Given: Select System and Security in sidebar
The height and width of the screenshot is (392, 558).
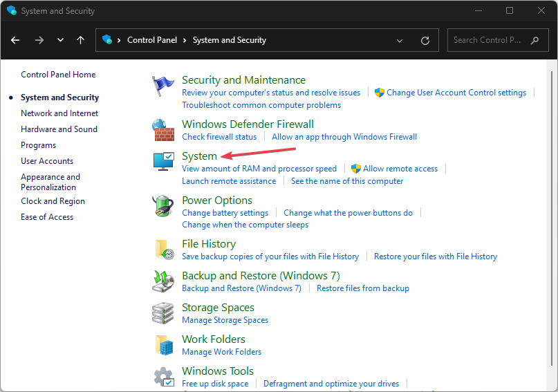Looking at the screenshot, I should (59, 97).
